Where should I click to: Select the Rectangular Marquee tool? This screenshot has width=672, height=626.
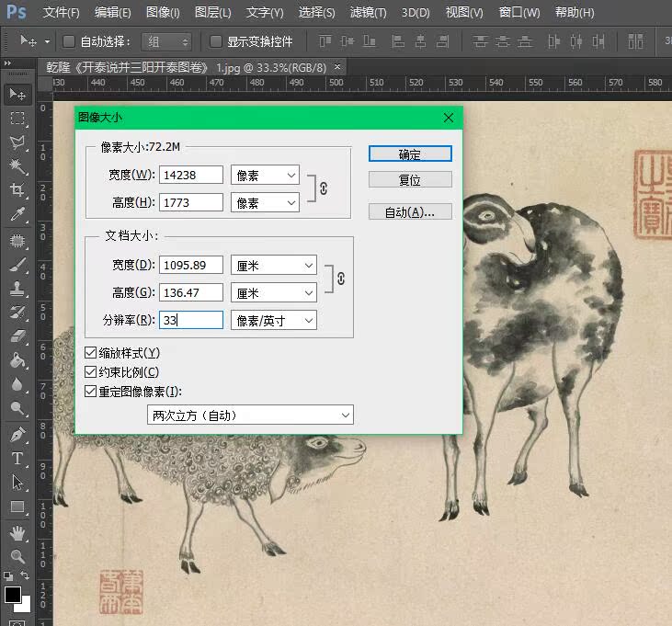pyautogui.click(x=17, y=118)
